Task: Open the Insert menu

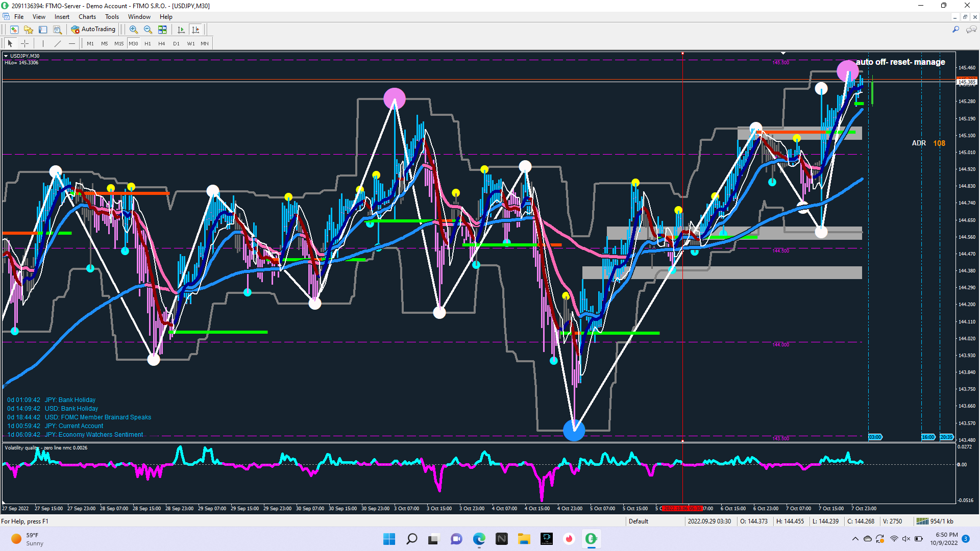Action: coord(62,17)
